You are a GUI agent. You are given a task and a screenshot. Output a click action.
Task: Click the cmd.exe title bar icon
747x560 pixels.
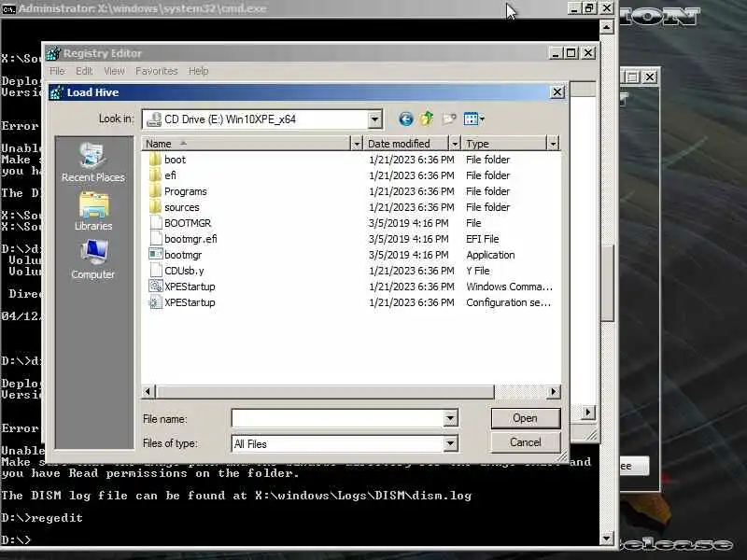[x=8, y=8]
